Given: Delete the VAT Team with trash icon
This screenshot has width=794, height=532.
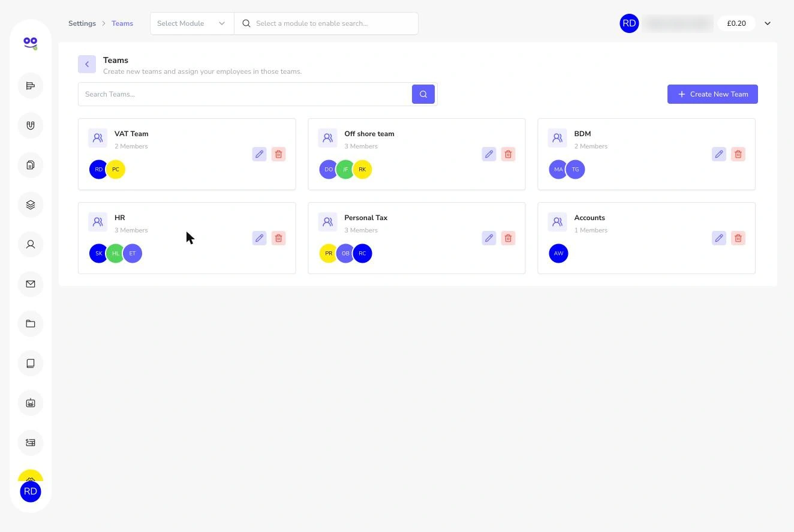Looking at the screenshot, I should pyautogui.click(x=278, y=154).
